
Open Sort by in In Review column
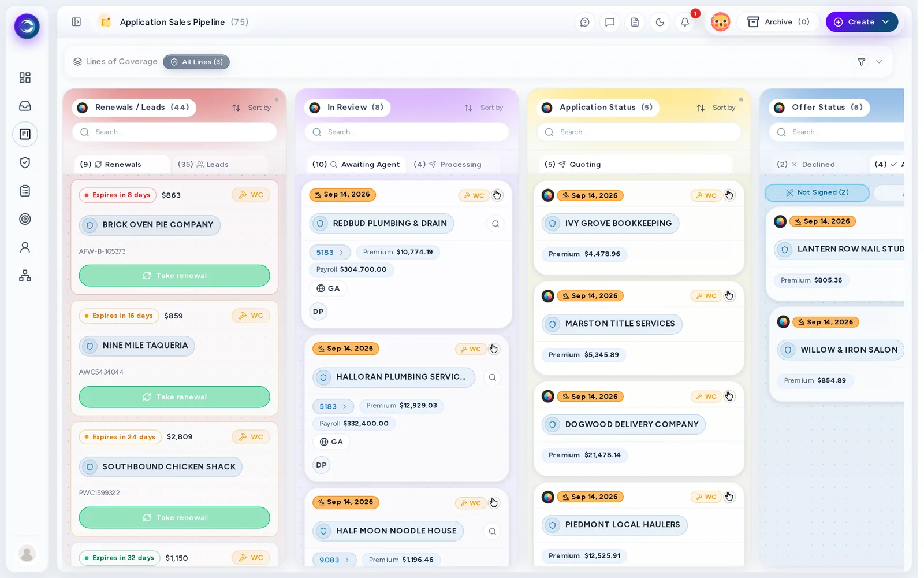(484, 108)
